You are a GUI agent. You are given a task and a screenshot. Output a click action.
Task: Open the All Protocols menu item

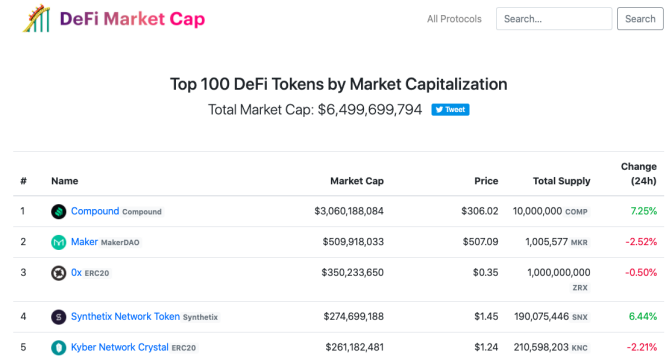point(454,19)
